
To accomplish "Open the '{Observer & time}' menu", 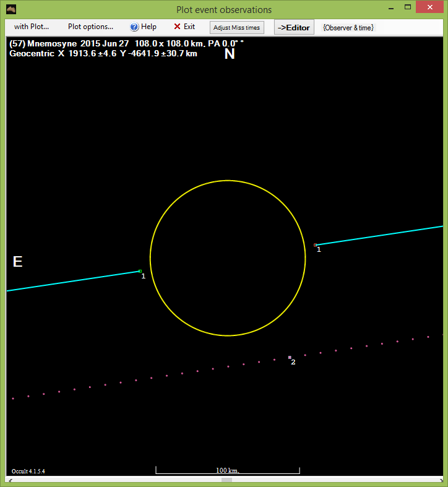I will click(x=348, y=27).
